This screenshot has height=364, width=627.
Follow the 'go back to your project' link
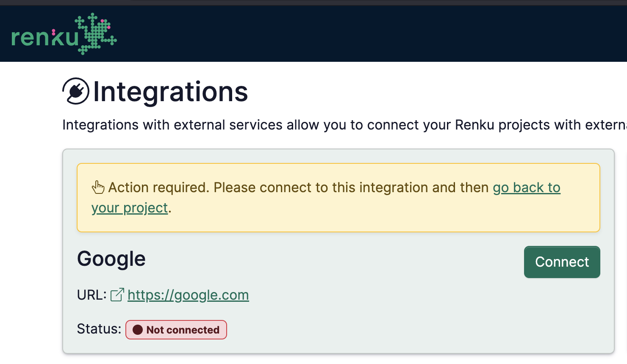tap(526, 187)
